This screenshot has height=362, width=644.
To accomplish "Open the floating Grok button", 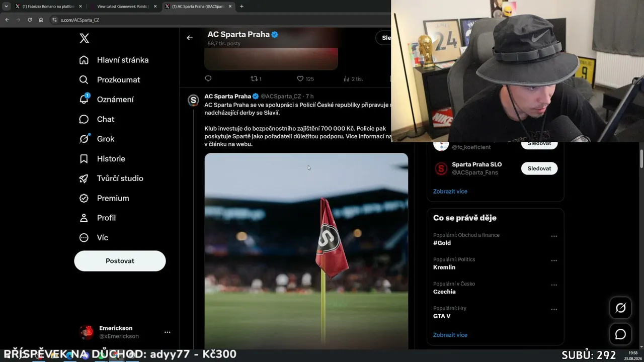I will click(620, 308).
